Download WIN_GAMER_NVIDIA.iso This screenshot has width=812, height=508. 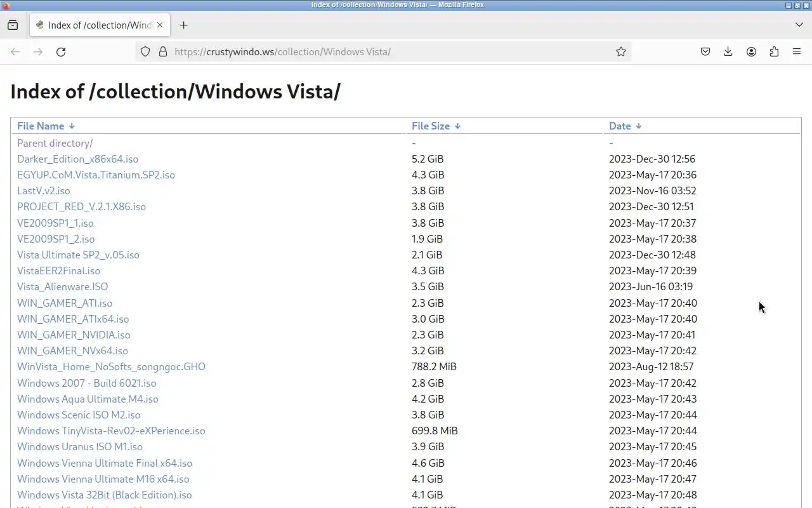74,335
